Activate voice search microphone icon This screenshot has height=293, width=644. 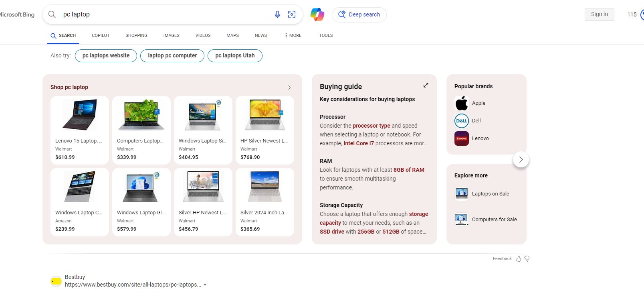[x=277, y=14]
